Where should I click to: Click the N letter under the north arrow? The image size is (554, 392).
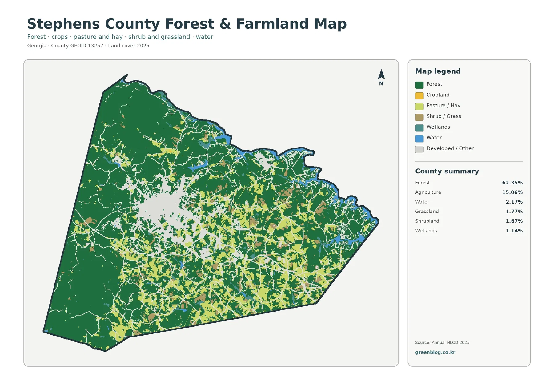click(381, 84)
